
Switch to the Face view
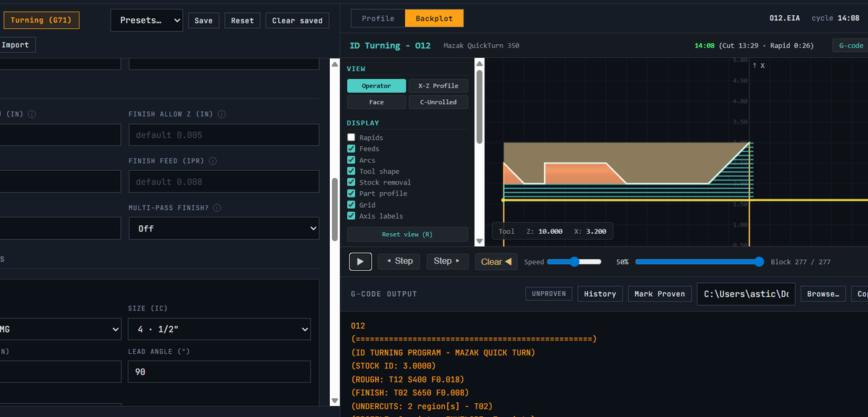tap(376, 102)
